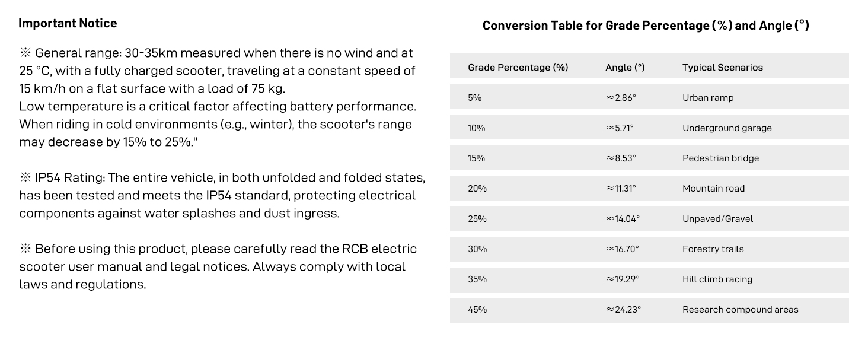Screen dimensions: 868x356
Task: Select the "Grade Percentage (%)" column header
Action: click(x=518, y=68)
